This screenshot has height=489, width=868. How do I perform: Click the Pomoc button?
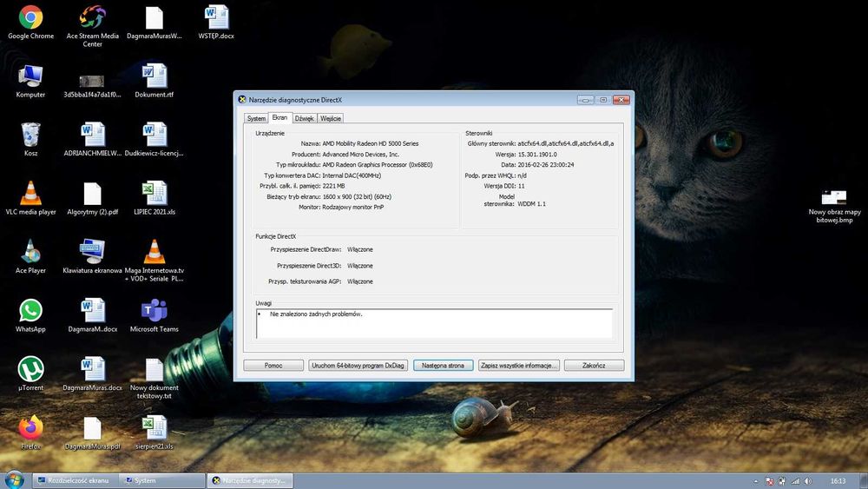pos(273,366)
